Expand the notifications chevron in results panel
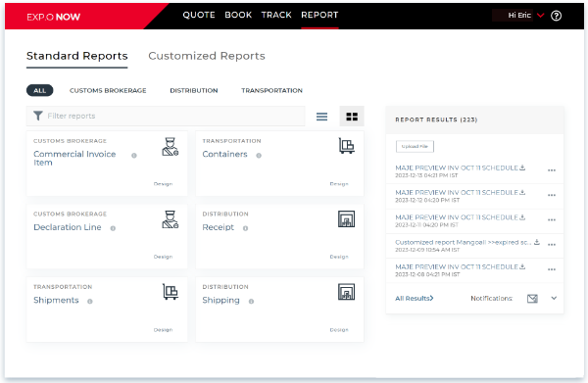The image size is (588, 383). 554,299
